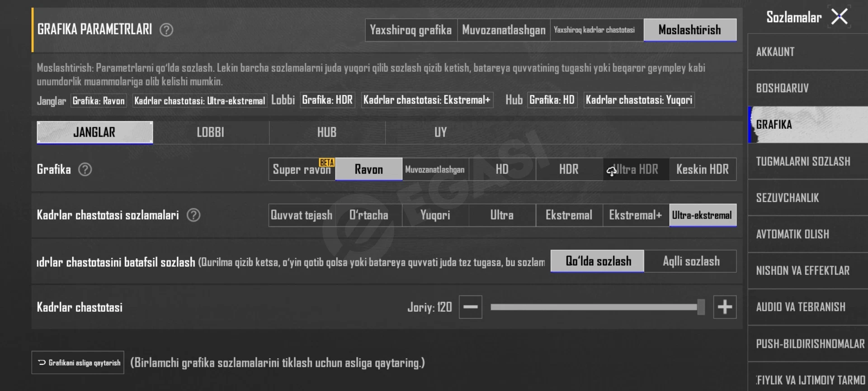Enable Aqlli sozlash mode
868x391 pixels.
click(690, 261)
